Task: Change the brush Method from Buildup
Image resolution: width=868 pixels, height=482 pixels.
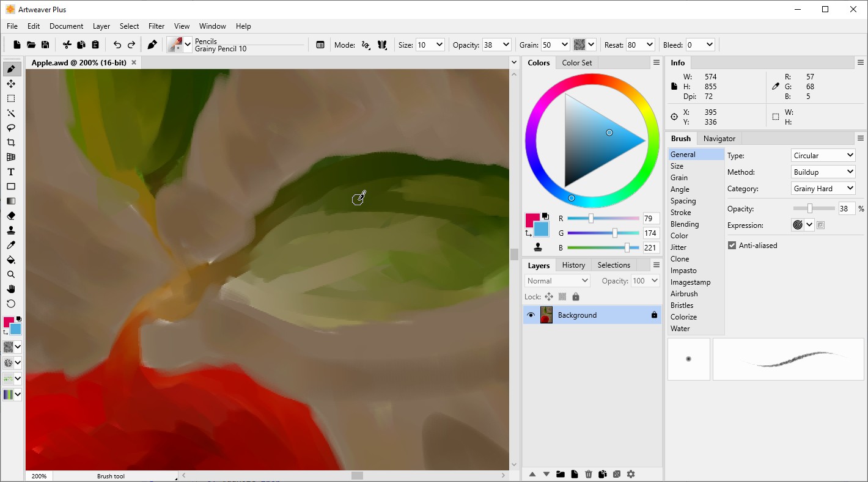Action: tap(822, 172)
